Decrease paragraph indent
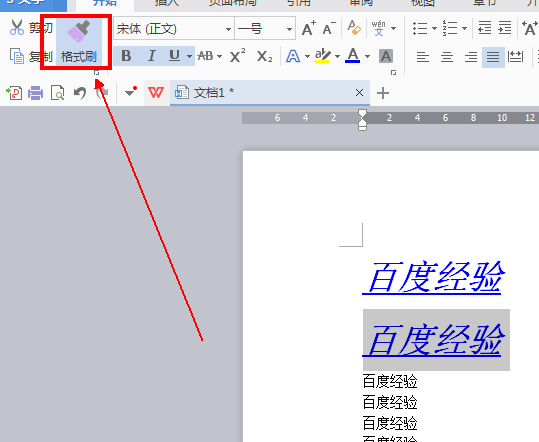 [485, 28]
